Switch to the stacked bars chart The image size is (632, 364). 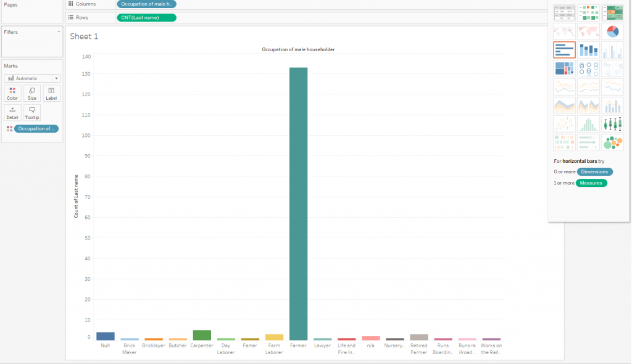click(588, 50)
